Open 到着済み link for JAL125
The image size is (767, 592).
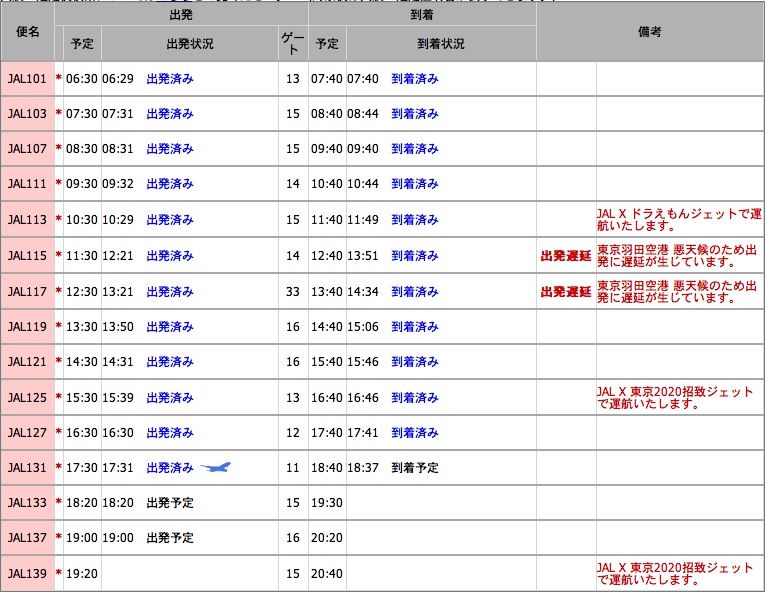pyautogui.click(x=415, y=398)
